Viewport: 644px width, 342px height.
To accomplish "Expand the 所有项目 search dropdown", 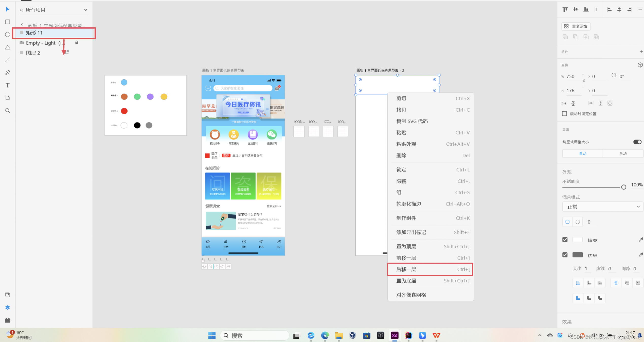I will click(x=86, y=10).
